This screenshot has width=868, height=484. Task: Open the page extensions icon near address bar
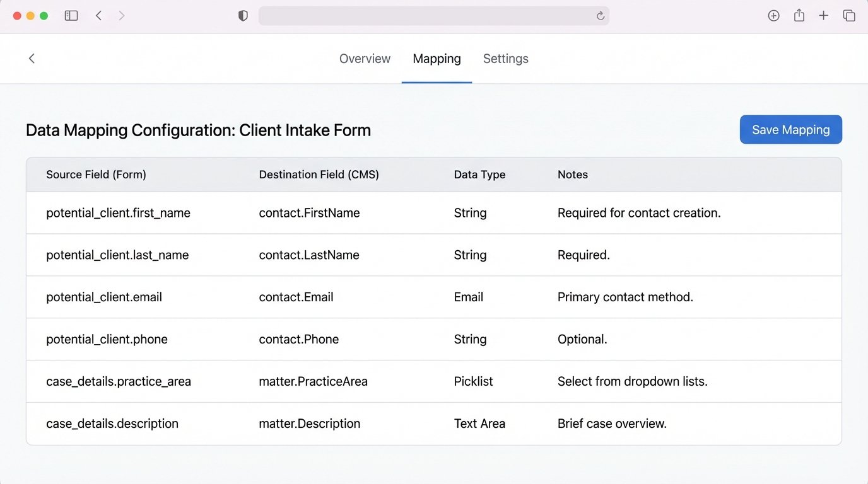[773, 15]
